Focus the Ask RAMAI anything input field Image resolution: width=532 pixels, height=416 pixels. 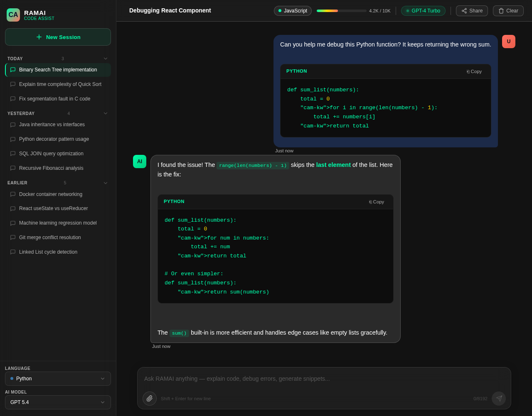pos(324,379)
